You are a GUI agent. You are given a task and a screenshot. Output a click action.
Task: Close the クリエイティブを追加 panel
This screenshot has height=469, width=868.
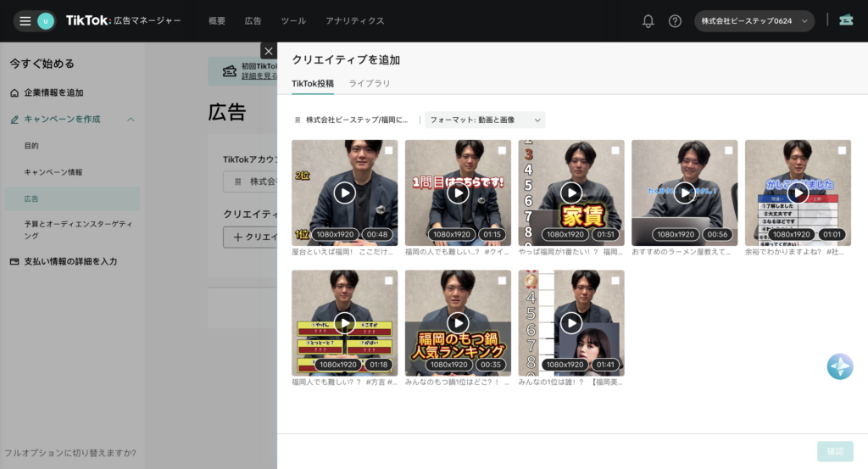(x=269, y=51)
